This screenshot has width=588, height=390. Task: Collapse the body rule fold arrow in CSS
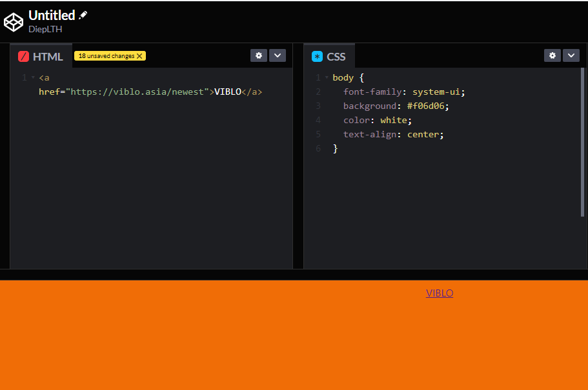(x=327, y=77)
